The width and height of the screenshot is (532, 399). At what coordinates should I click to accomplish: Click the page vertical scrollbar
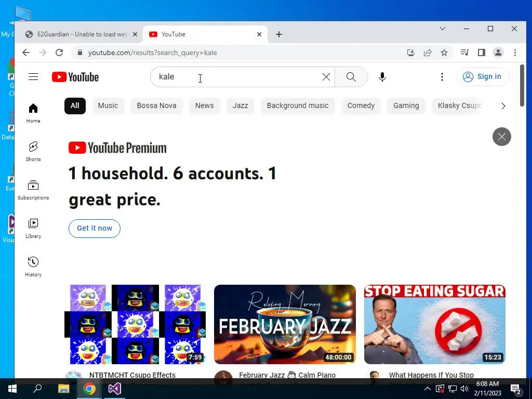(x=522, y=86)
